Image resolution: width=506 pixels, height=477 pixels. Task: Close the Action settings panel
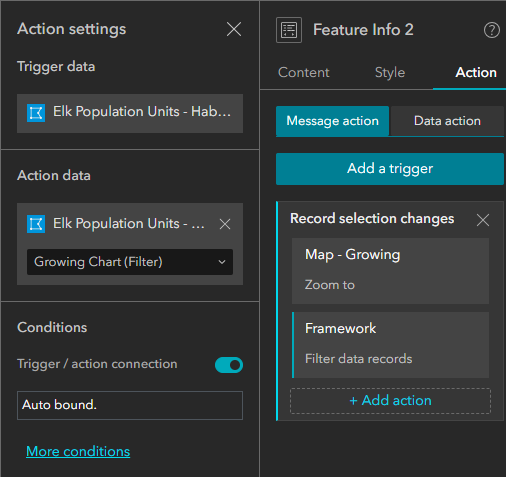[234, 29]
